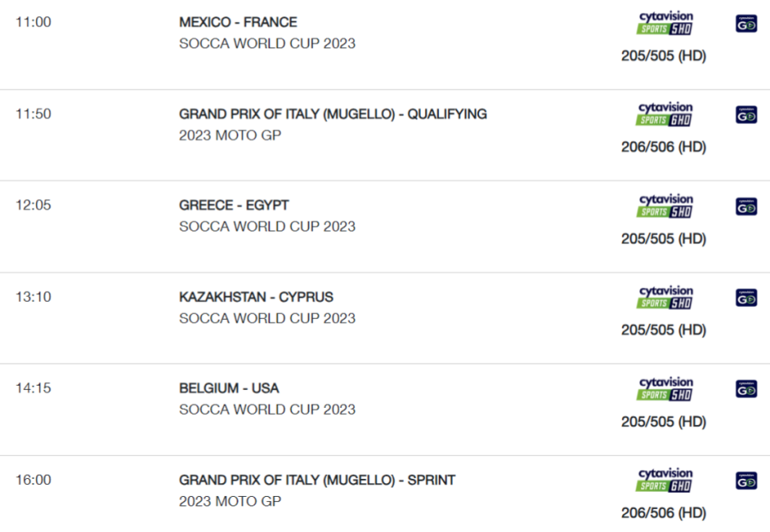Image resolution: width=770 pixels, height=532 pixels.
Task: Click Cytavision Sports 5HD logo at 13:10
Action: tap(665, 298)
